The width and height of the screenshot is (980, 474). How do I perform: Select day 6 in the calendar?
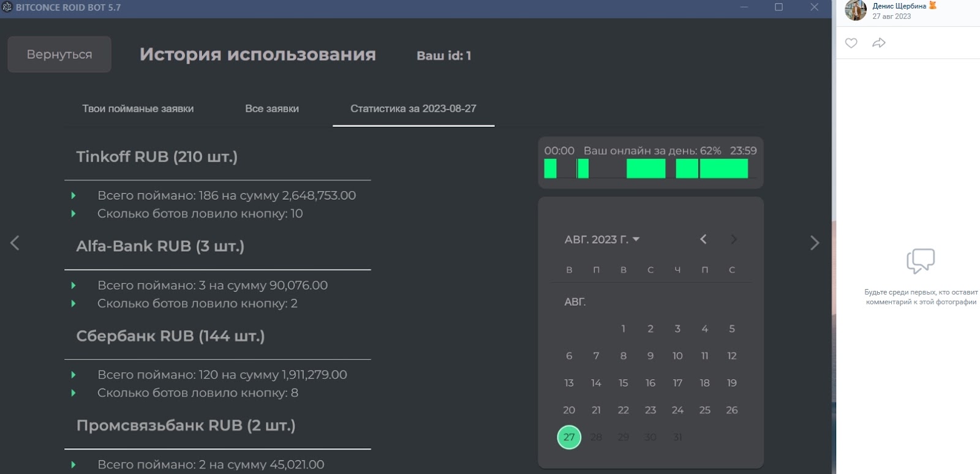pyautogui.click(x=569, y=356)
